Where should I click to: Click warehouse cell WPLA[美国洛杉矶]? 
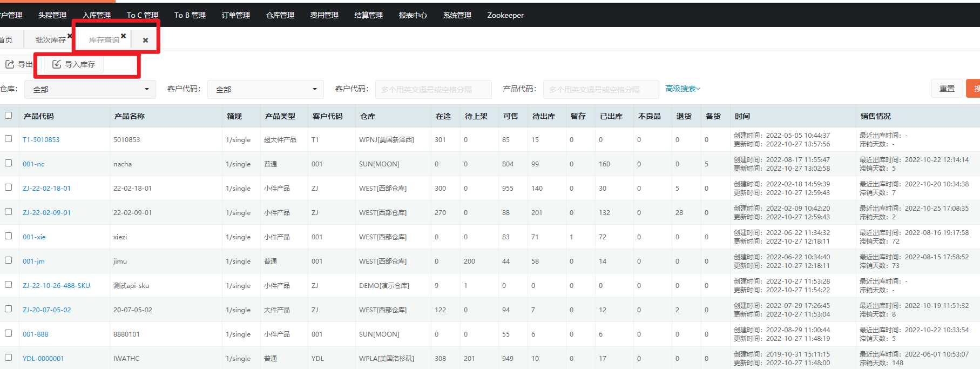click(x=387, y=359)
